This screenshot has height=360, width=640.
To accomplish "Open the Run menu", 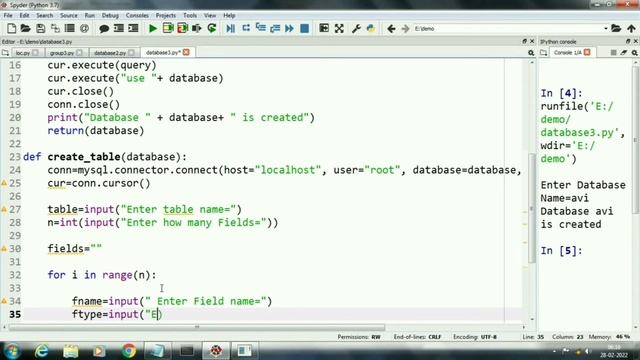I will pos(90,16).
